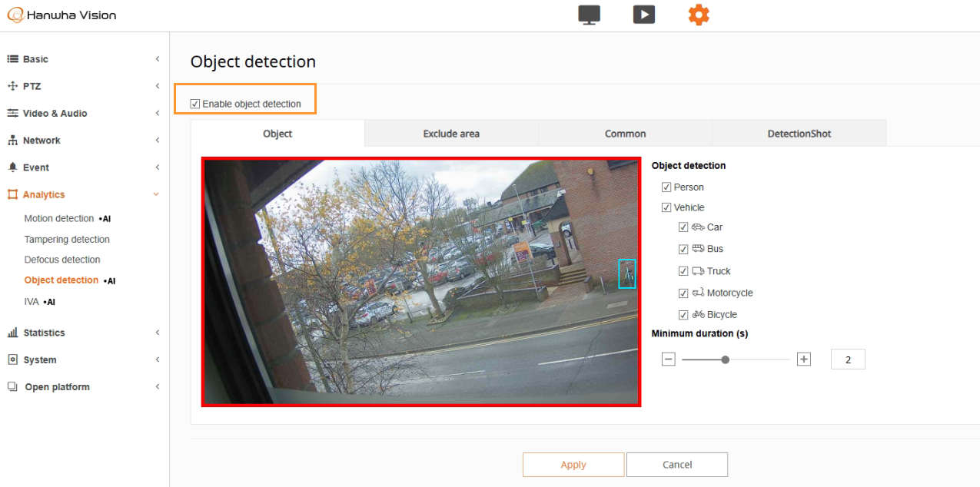
Task: Click the motorcycle icon beside Motorcycle
Action: 698,292
